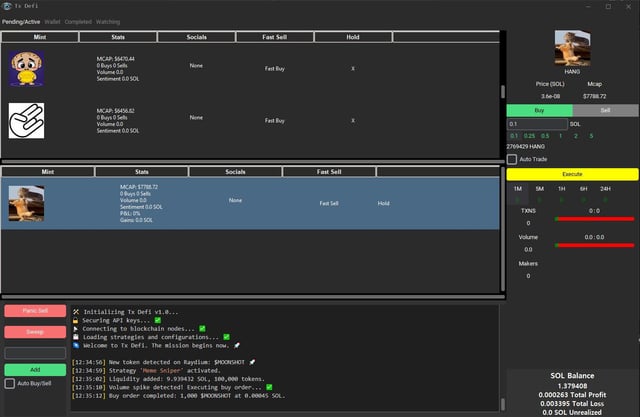Switch the trade mode to Sell
The image size is (640, 417).
click(605, 110)
